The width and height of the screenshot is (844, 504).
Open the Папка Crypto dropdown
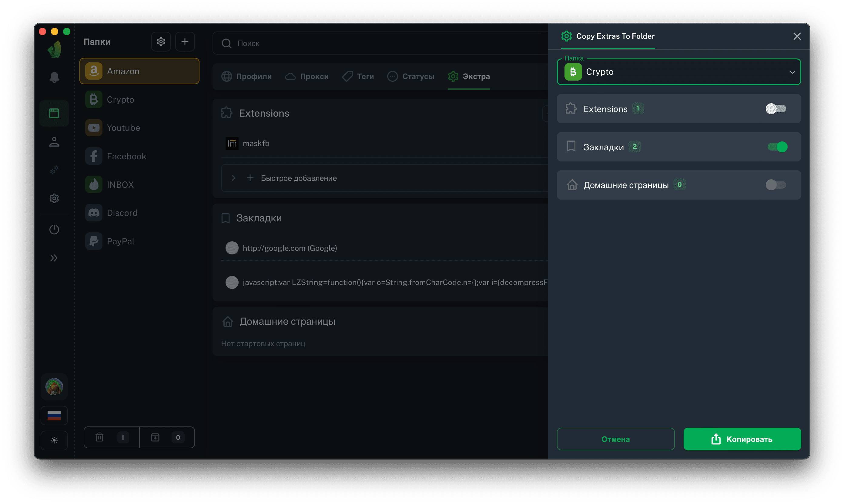tap(678, 72)
